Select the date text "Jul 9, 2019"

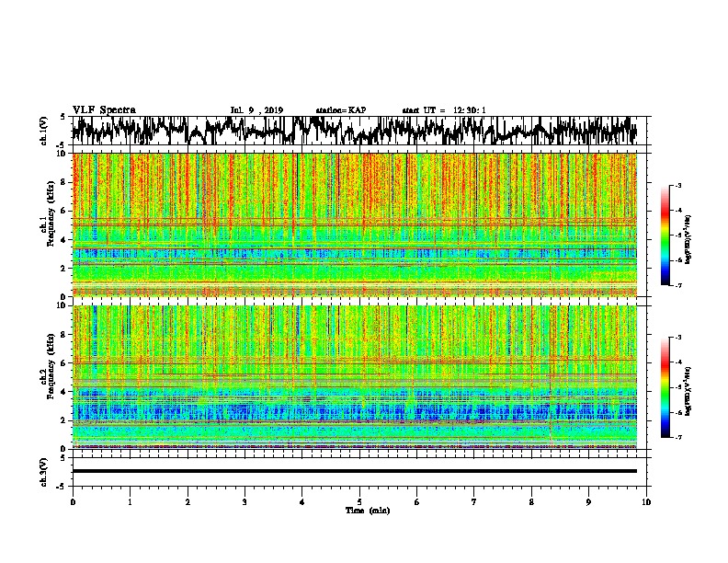coord(256,110)
